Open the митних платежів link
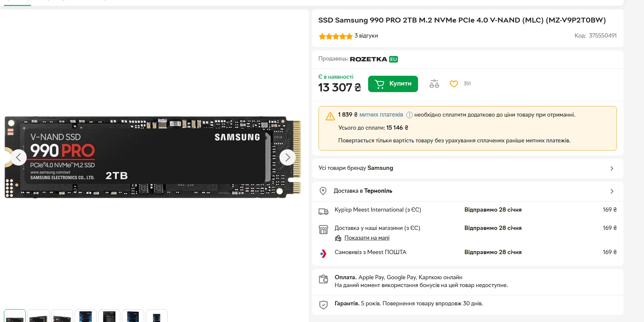This screenshot has height=322, width=644. pyautogui.click(x=381, y=115)
